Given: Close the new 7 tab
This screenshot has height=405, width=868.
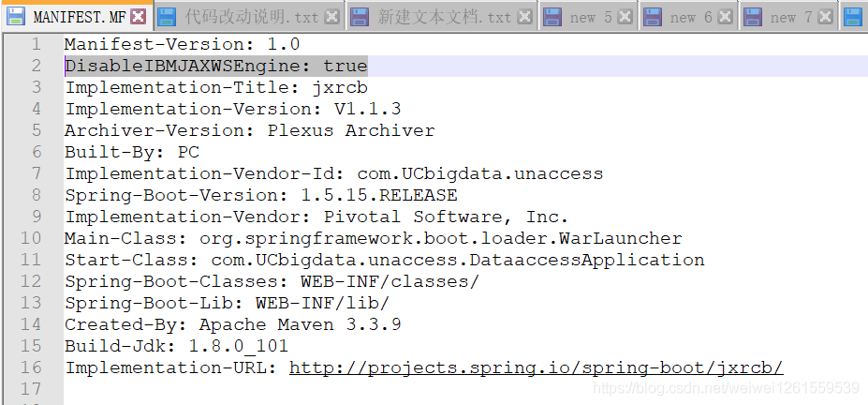Looking at the screenshot, I should [825, 17].
